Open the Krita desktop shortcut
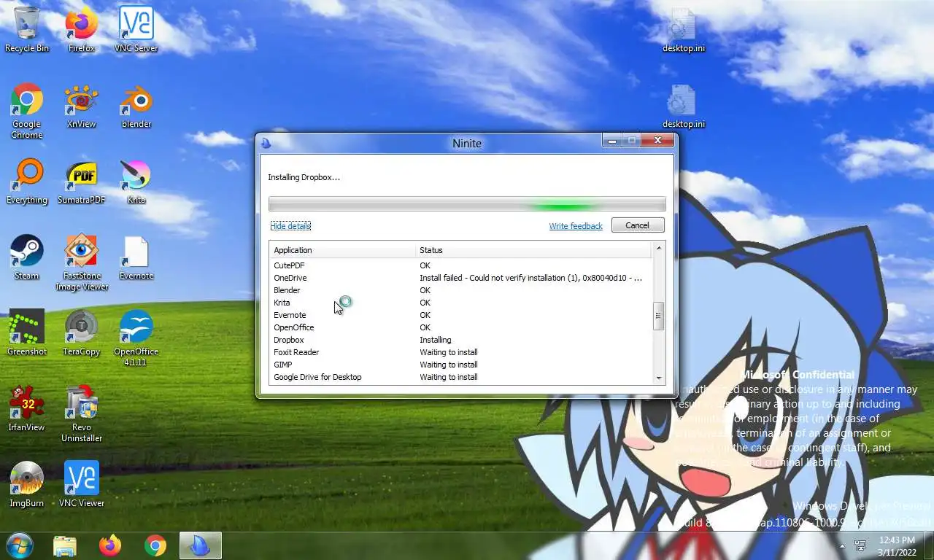The width and height of the screenshot is (934, 560). pyautogui.click(x=136, y=182)
